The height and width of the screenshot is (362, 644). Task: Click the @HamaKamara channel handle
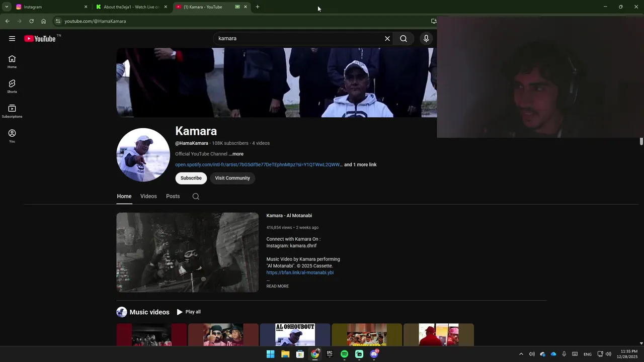192,143
